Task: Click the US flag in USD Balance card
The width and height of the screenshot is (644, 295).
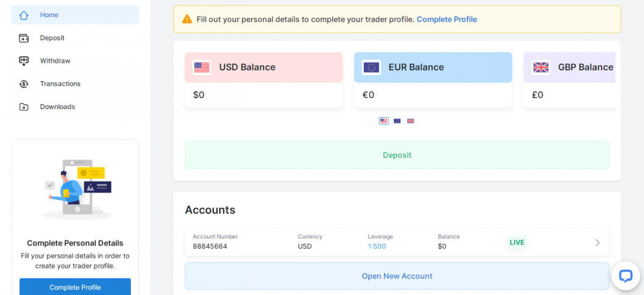Action: (202, 67)
